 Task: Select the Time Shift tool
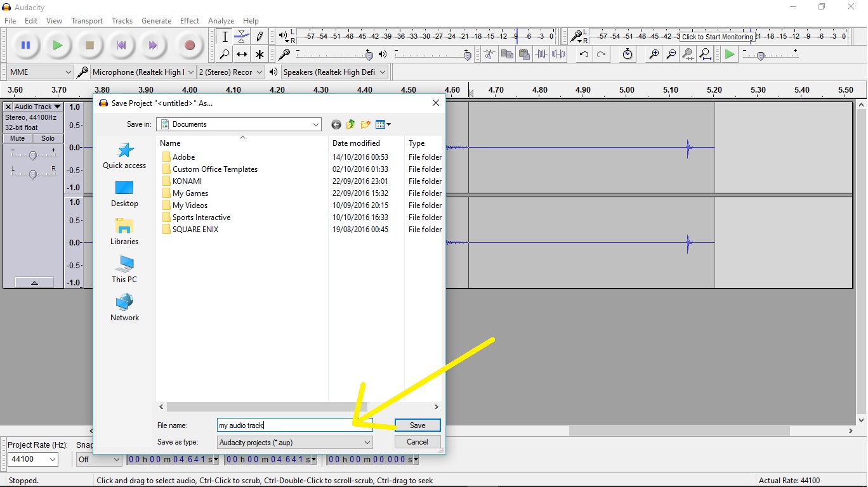[x=242, y=55]
